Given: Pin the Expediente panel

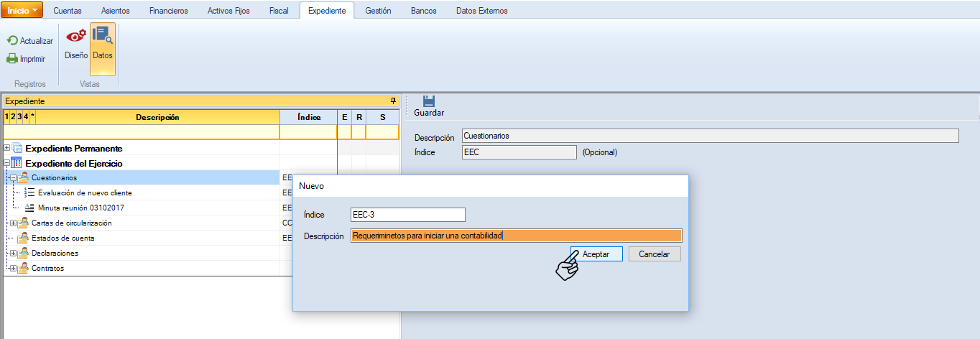Looking at the screenshot, I should point(393,101).
